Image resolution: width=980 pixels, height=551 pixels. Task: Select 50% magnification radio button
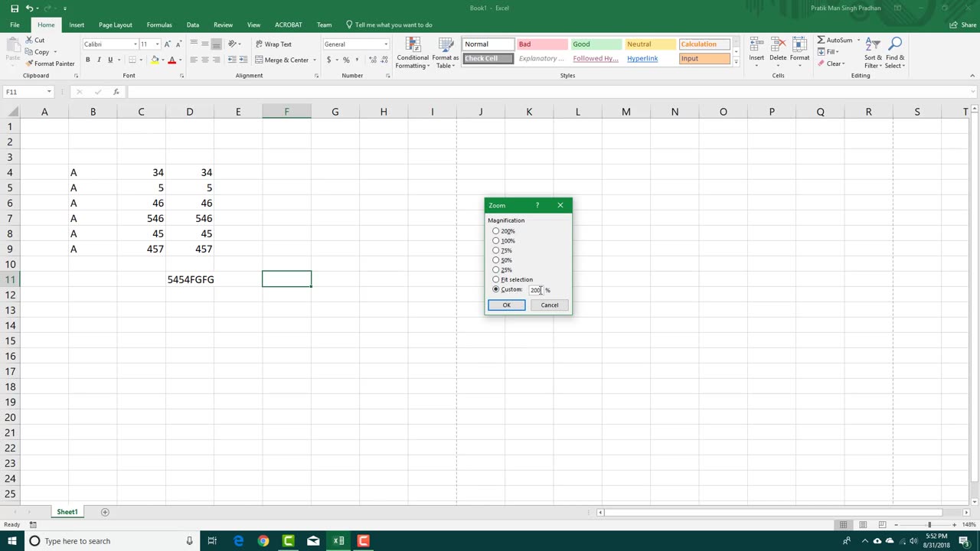pyautogui.click(x=496, y=260)
